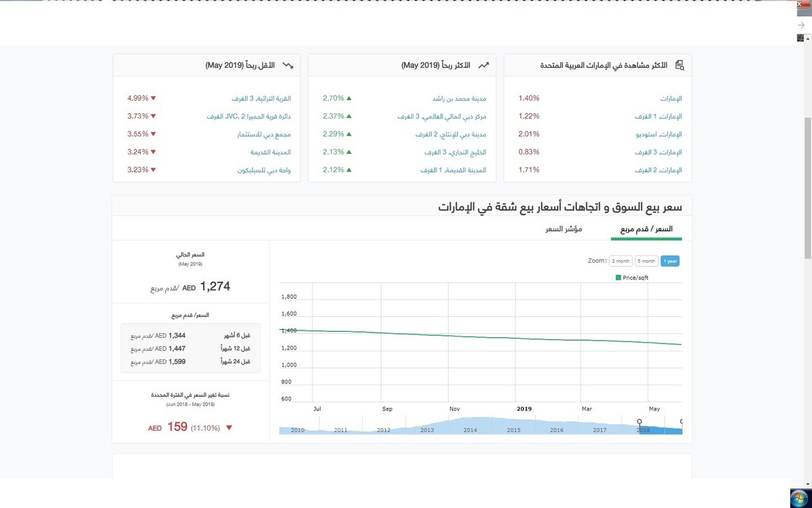
Task: Click 2014 in the chart navigator timeline
Action: (470, 430)
